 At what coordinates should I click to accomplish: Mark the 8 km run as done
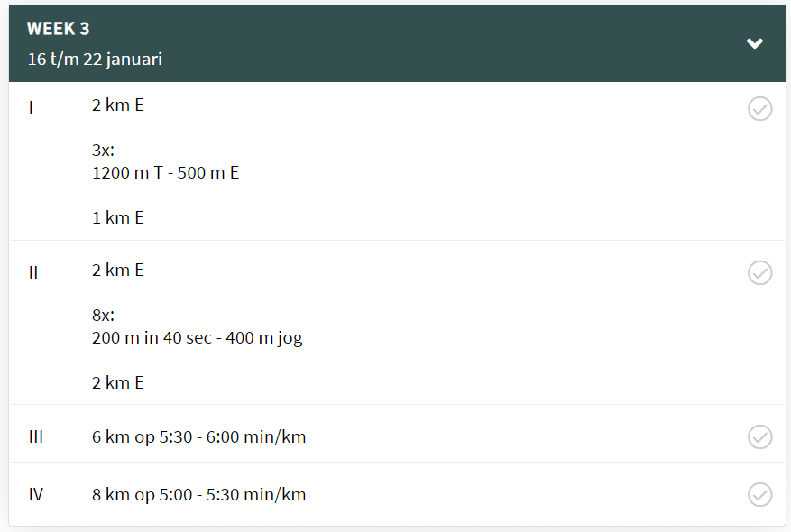click(x=759, y=495)
